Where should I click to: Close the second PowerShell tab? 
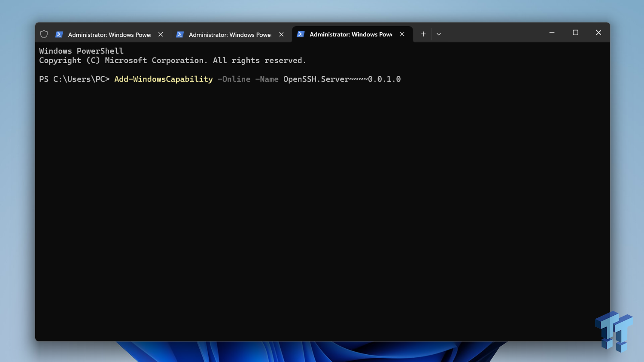(281, 34)
